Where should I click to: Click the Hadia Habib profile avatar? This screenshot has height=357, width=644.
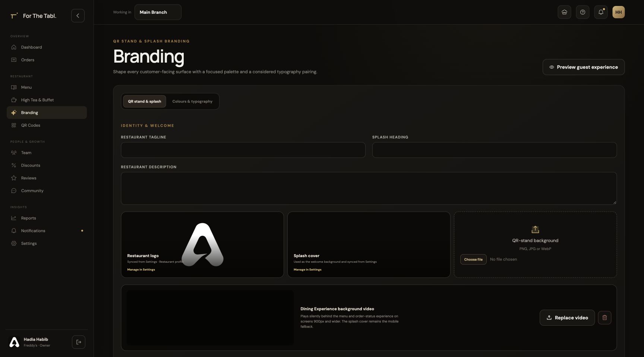tap(14, 342)
